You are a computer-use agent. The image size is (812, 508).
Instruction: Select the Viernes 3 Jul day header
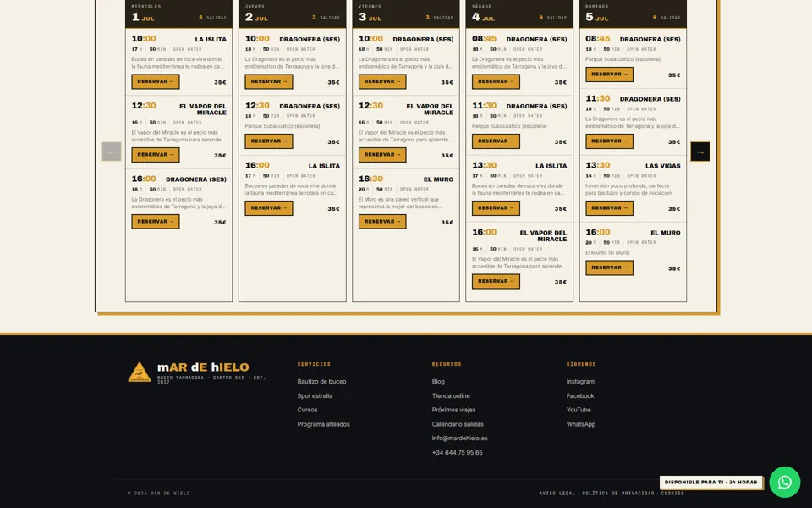(405, 14)
